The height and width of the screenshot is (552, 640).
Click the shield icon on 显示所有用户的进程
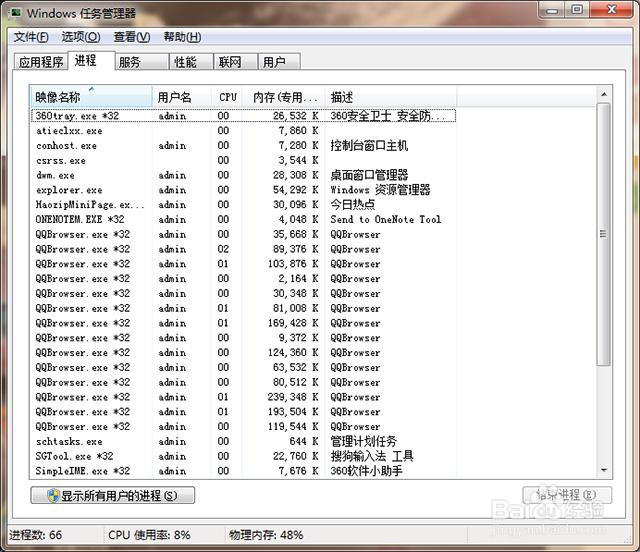click(53, 496)
